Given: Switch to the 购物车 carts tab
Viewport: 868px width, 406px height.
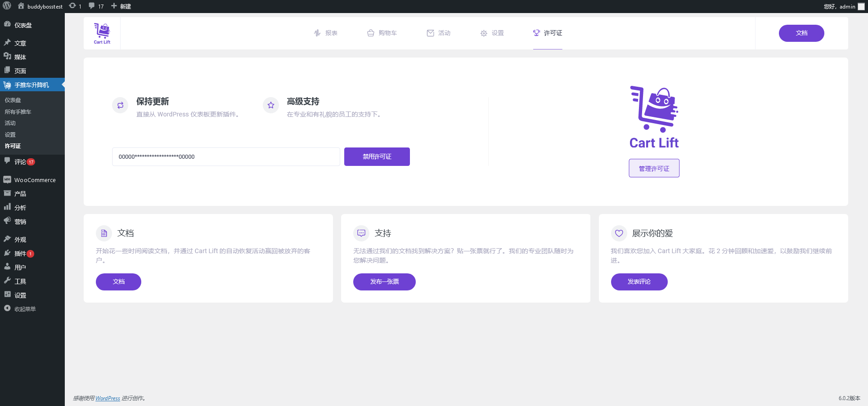Looking at the screenshot, I should pyautogui.click(x=382, y=33).
